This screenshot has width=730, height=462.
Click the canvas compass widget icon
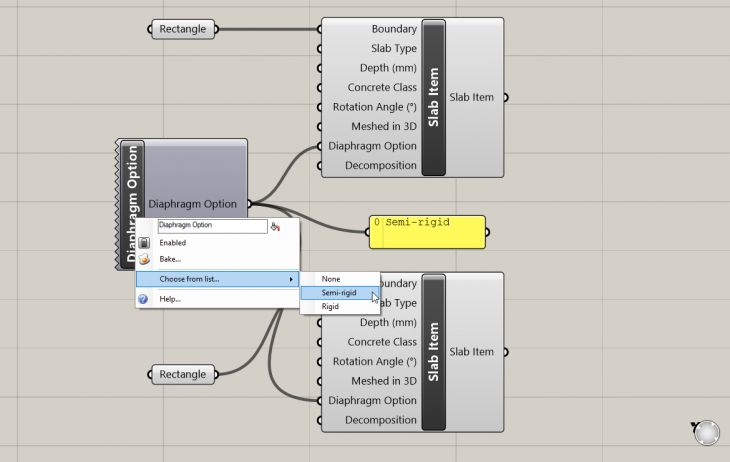point(706,432)
